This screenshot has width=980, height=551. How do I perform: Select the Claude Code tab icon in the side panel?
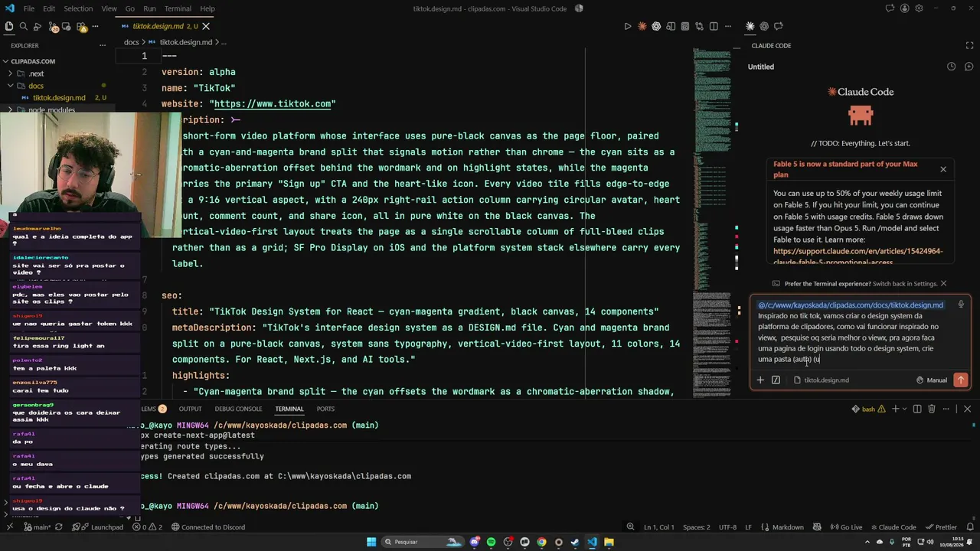tap(750, 26)
